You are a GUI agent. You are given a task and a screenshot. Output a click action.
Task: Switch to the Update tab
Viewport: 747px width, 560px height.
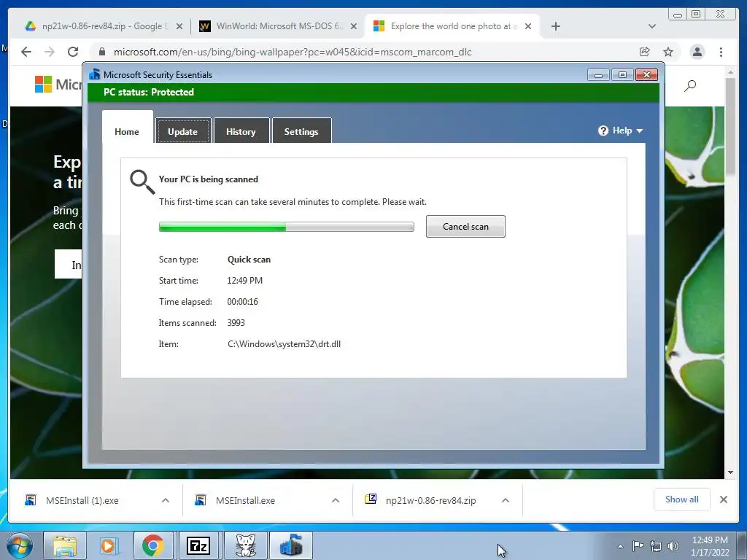[183, 131]
